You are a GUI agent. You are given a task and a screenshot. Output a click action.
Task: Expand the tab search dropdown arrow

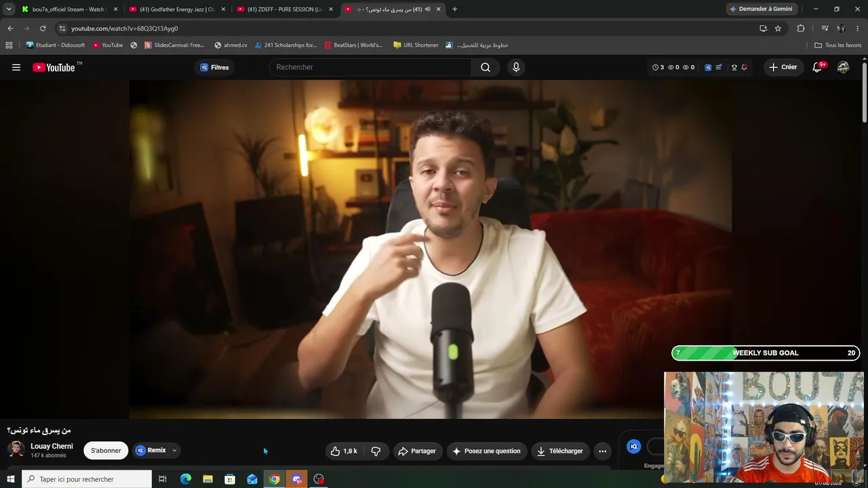[9, 9]
